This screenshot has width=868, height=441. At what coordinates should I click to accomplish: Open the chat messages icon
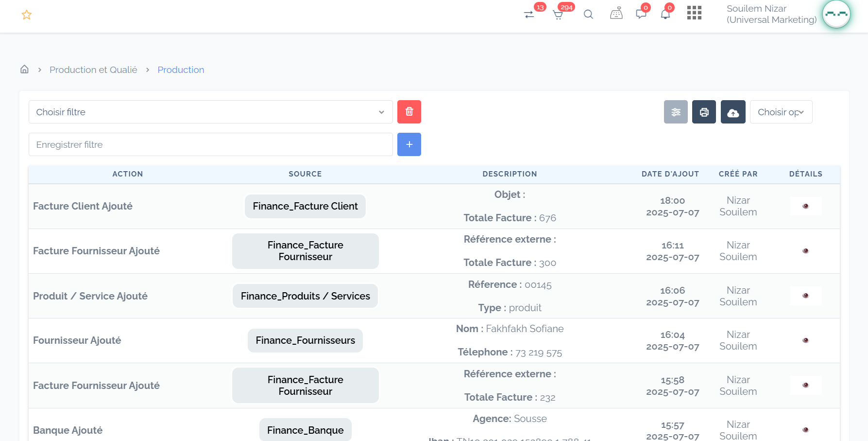click(x=641, y=14)
